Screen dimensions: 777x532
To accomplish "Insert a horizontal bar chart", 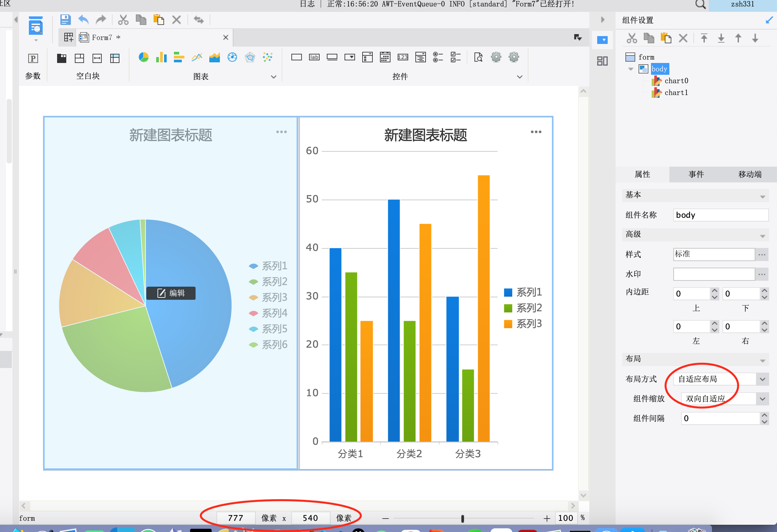I will coord(179,57).
